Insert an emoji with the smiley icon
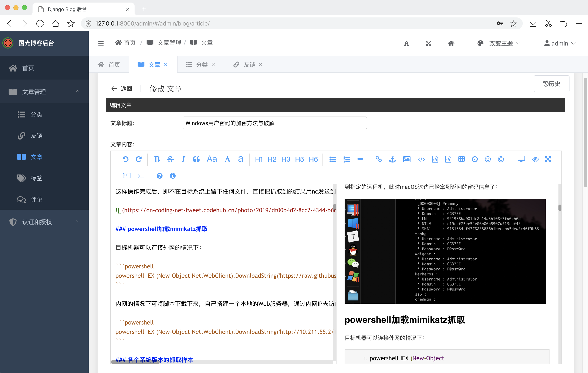Screen dimensions: 588x373 tap(488, 159)
